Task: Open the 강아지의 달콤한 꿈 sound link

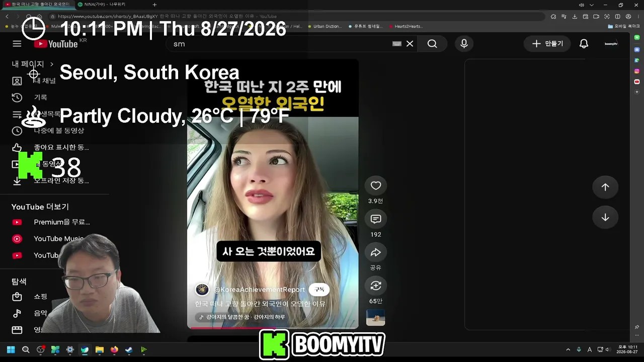Action: pos(243,317)
